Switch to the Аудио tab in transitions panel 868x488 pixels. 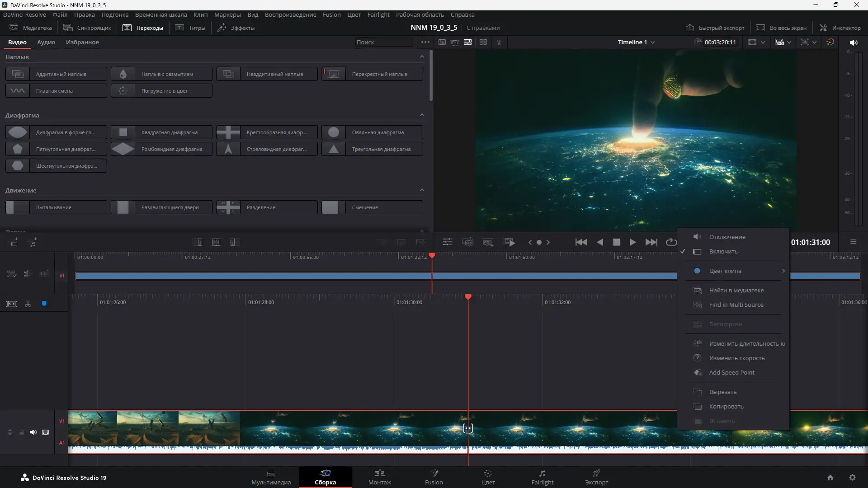[x=46, y=42]
